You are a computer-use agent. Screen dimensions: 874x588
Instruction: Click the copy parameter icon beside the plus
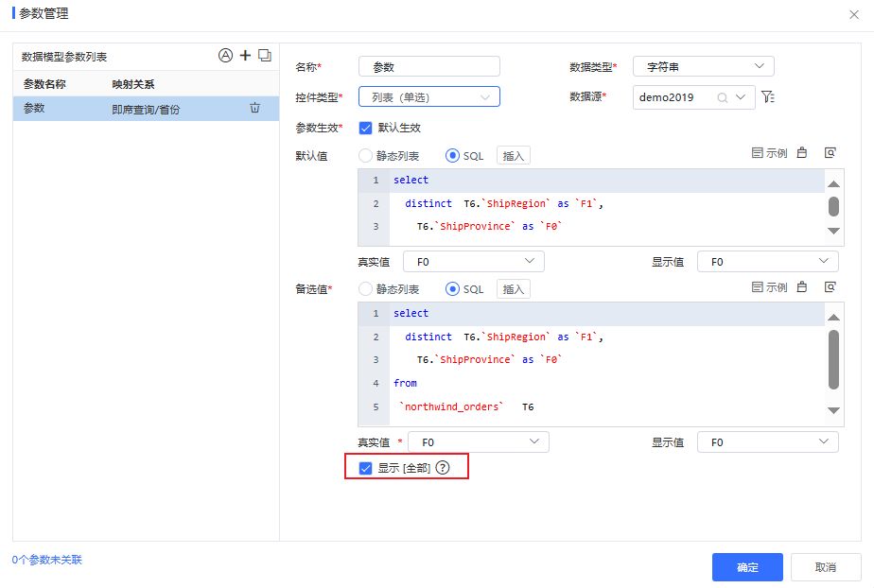pos(265,55)
